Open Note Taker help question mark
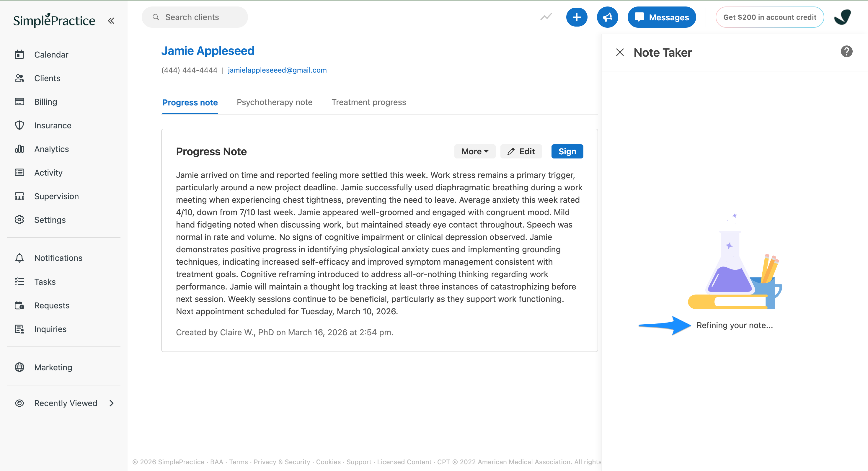868x471 pixels. [846, 52]
